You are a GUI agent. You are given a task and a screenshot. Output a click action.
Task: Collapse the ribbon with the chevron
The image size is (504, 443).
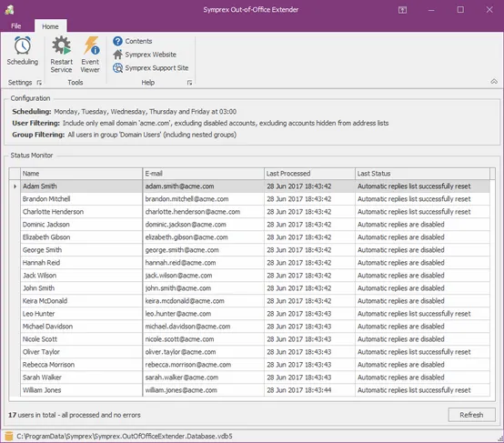pyautogui.click(x=494, y=81)
